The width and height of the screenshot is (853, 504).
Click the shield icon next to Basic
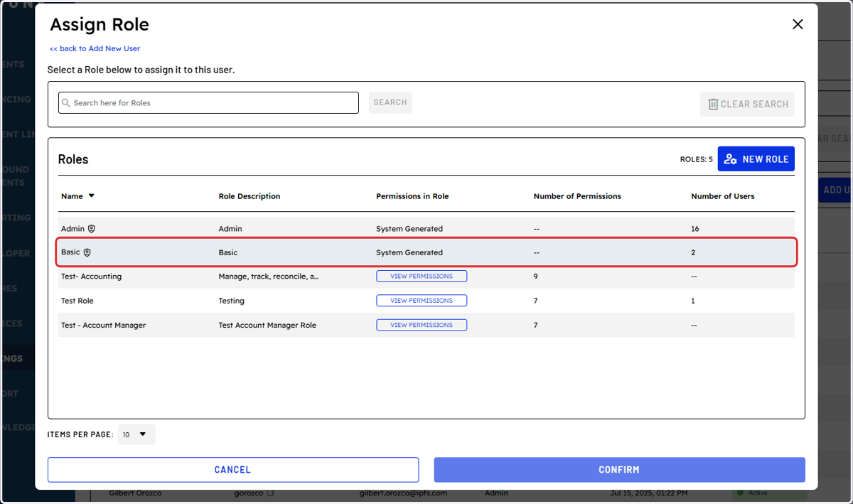click(87, 252)
